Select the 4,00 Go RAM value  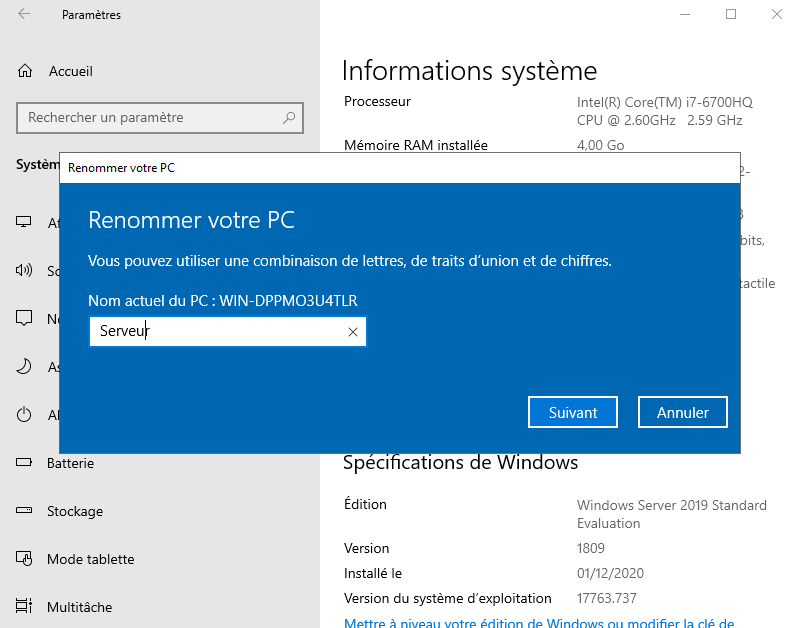[601, 146]
